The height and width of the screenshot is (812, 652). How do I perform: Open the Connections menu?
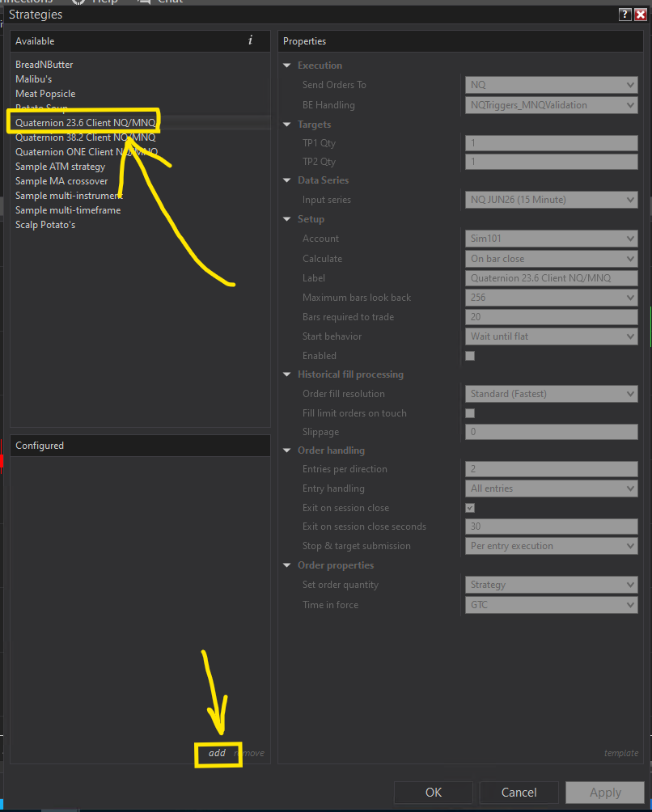(x=24, y=2)
